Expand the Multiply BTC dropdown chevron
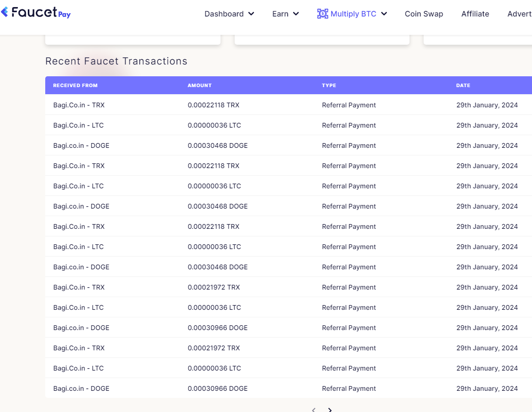This screenshot has height=412, width=532. click(384, 14)
